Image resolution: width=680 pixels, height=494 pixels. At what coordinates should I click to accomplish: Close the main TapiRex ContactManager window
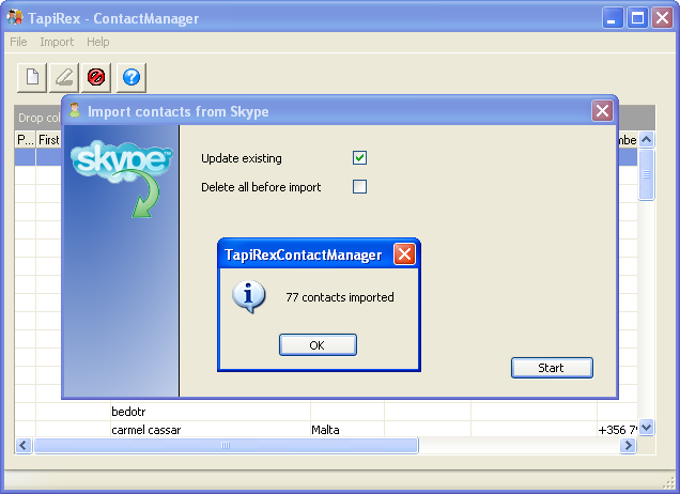coord(662,18)
